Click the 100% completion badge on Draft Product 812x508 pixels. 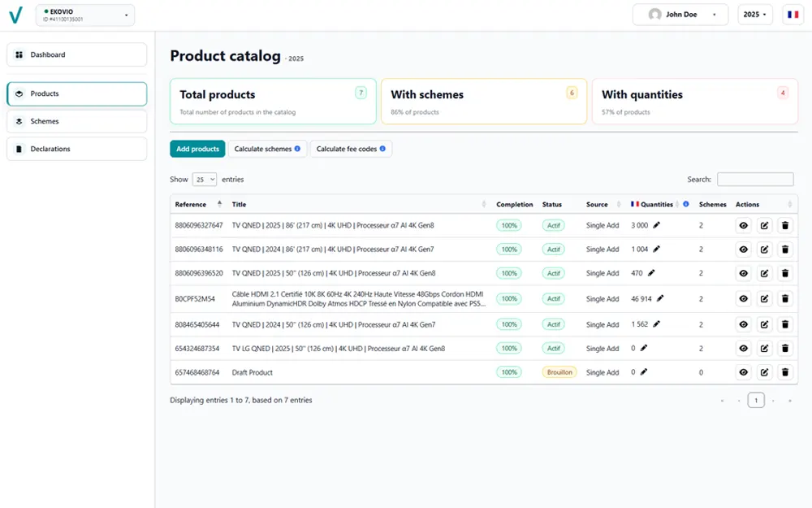tap(509, 372)
